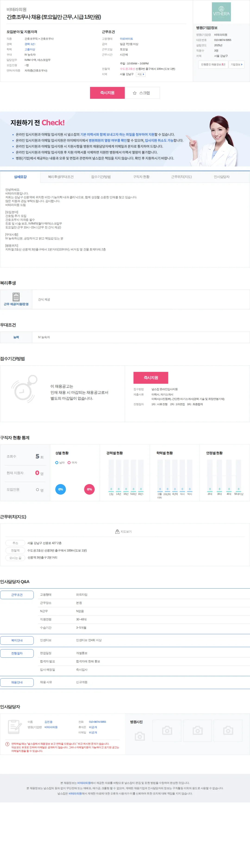Click the notepad icon in 인사담당자 section
The image size is (250, 868).
pos(15,727)
